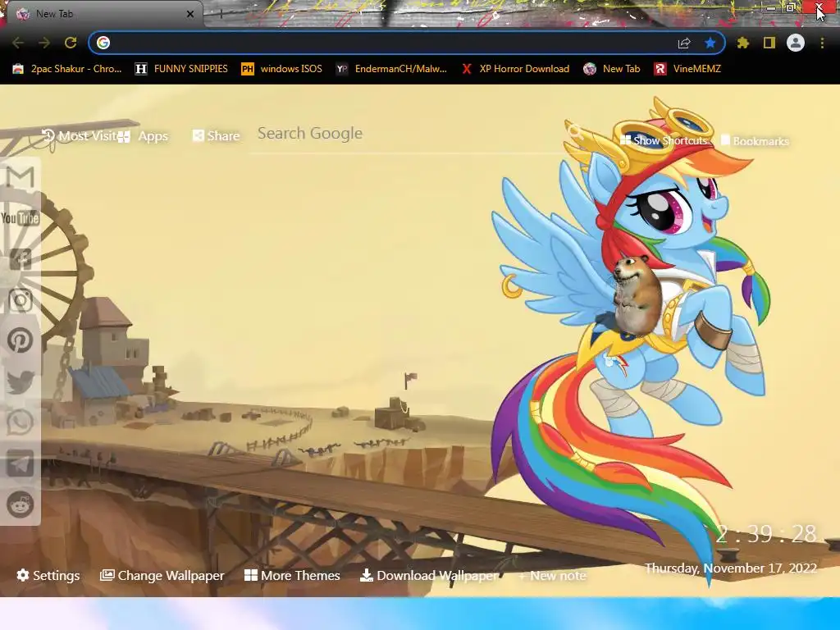
Task: Open Gmail from the sidebar
Action: click(21, 177)
